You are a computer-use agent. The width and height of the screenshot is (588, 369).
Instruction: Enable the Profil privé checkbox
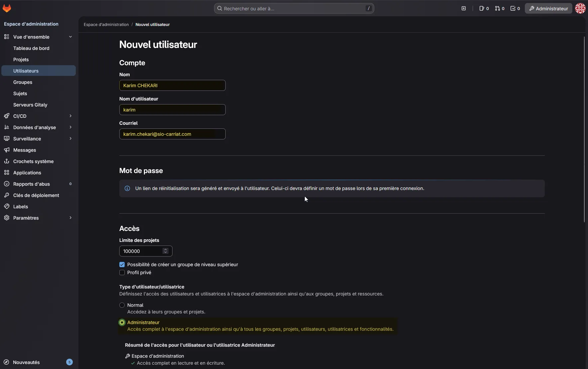click(x=122, y=273)
